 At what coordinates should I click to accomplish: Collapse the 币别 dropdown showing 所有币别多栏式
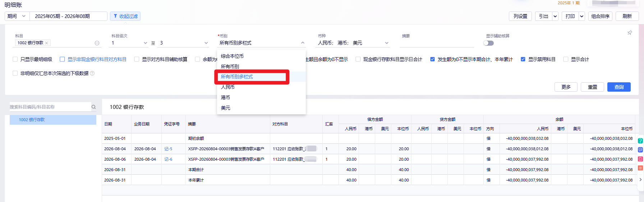pos(262,43)
